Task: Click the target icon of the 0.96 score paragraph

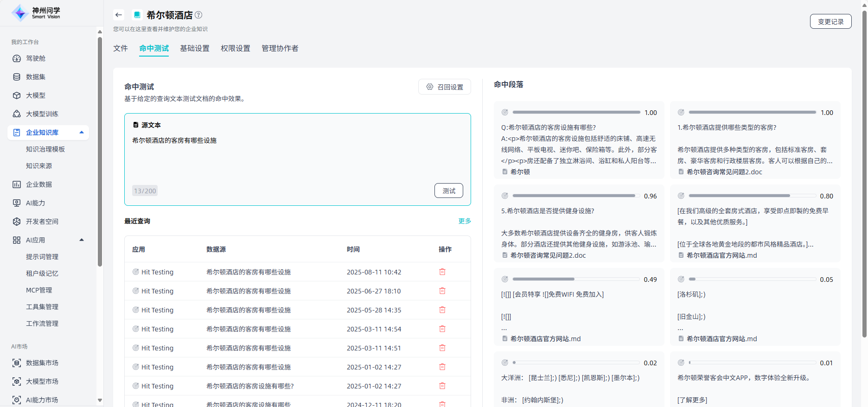Action: click(x=505, y=196)
